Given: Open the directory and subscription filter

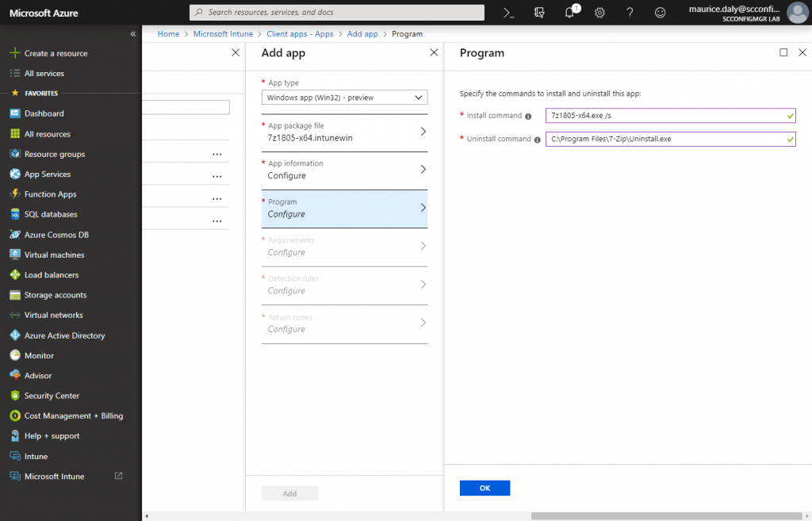Looking at the screenshot, I should [x=538, y=13].
